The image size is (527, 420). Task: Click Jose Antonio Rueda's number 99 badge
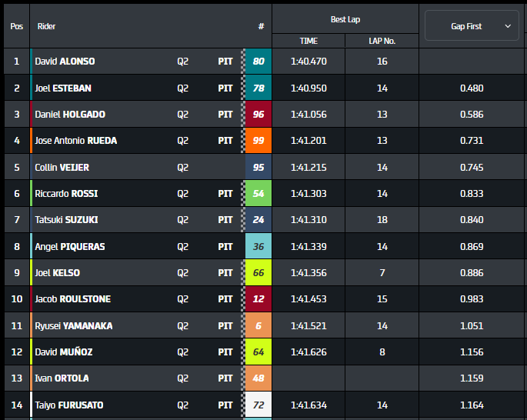258,141
